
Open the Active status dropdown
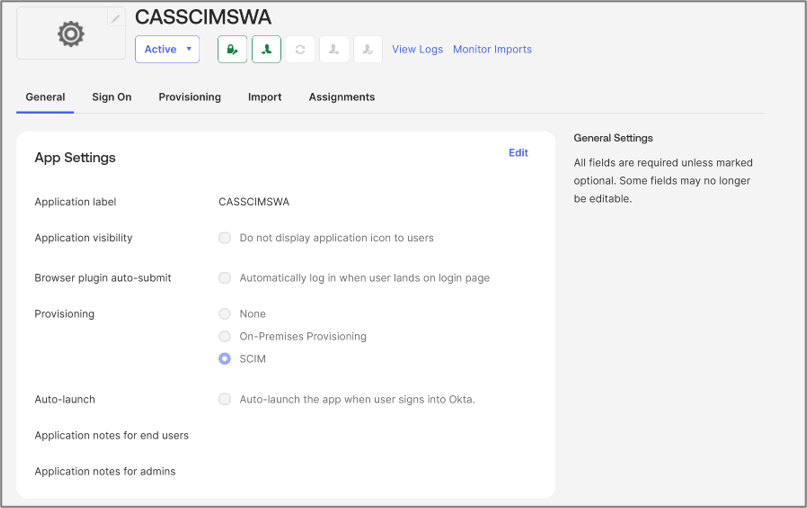click(167, 49)
